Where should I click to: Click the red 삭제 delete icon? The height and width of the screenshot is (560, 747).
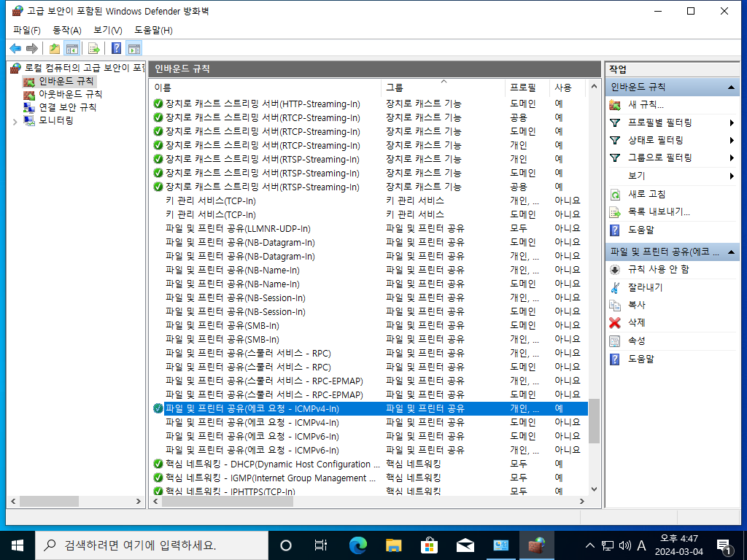pos(615,323)
